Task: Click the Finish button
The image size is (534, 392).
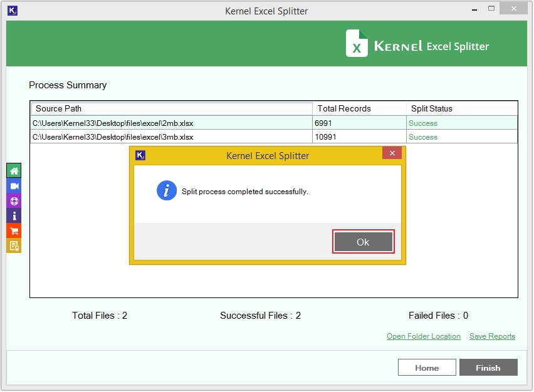Action: [488, 368]
